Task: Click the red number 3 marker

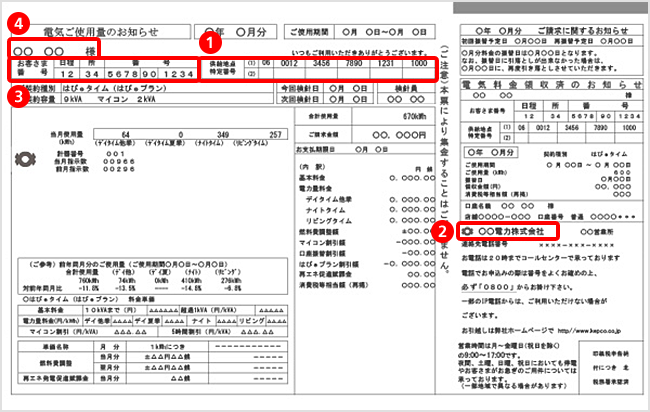Action: (13, 96)
